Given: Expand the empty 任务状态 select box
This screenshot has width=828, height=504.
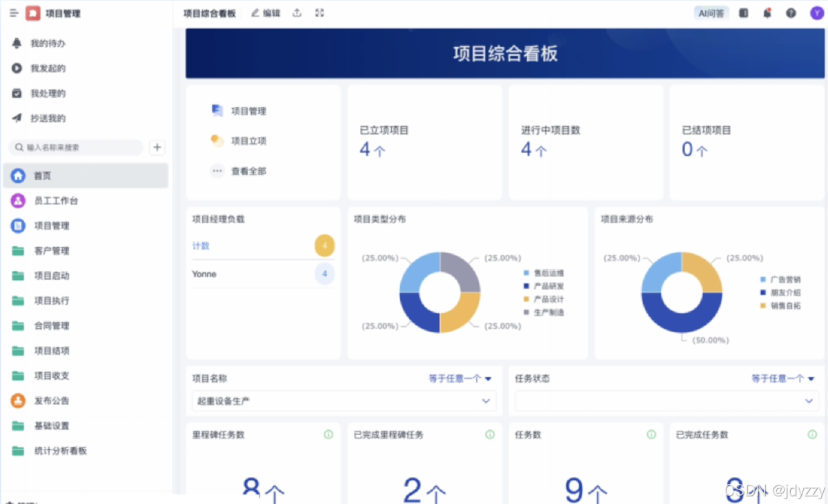Looking at the screenshot, I should point(667,401).
